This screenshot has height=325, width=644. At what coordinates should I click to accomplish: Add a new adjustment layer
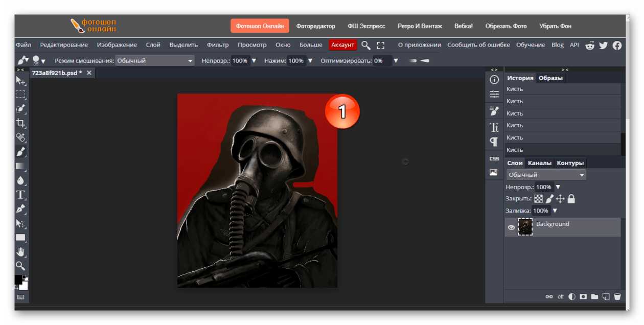[572, 296]
